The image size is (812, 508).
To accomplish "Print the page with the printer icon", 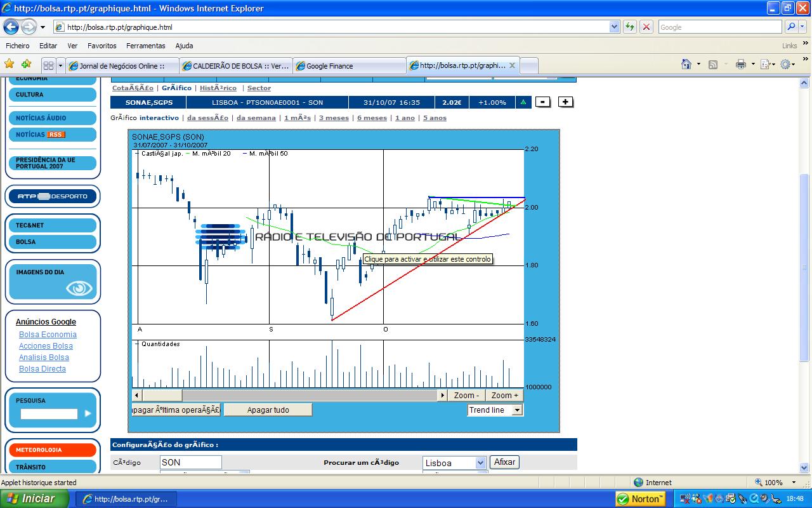I will 740,64.
